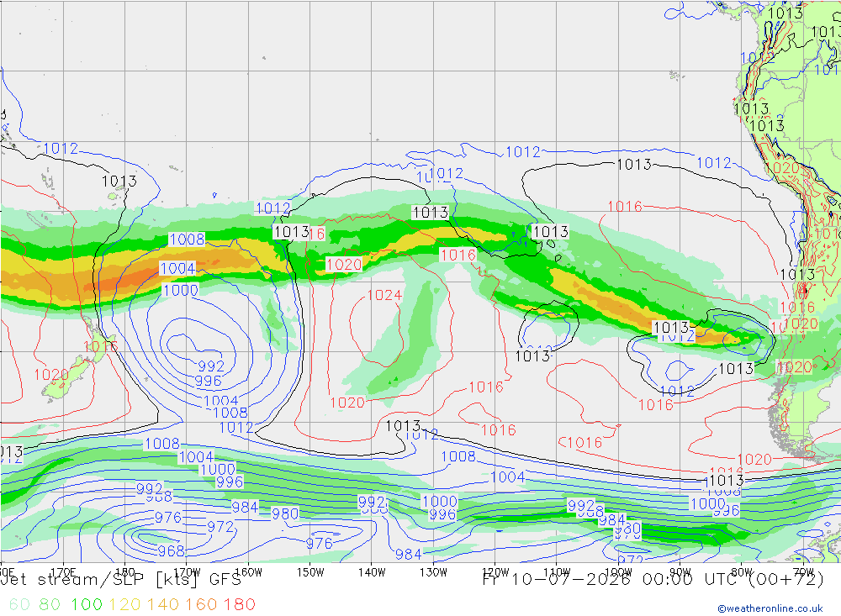Select the 160 knots legend value
Screen dimensions: 841x616
(x=201, y=604)
